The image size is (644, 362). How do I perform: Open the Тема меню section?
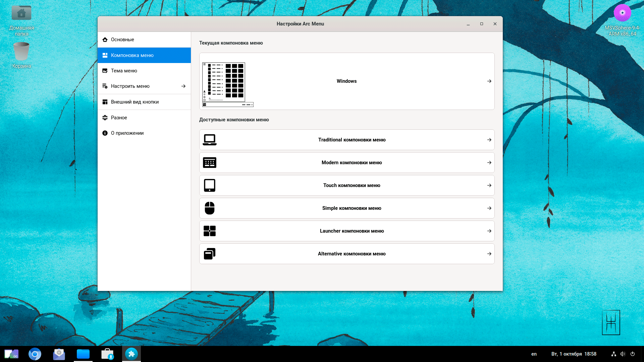(124, 71)
